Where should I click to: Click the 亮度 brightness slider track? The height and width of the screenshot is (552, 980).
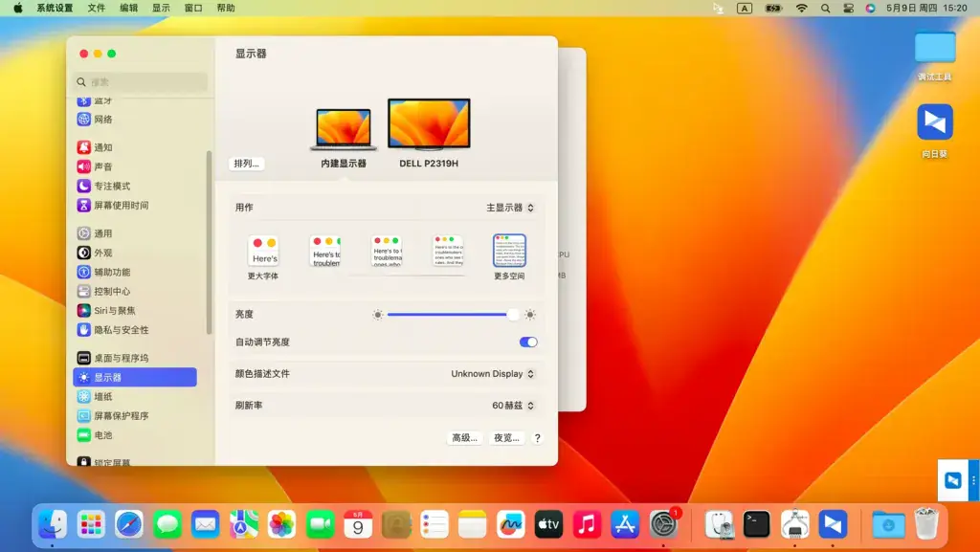tap(453, 315)
